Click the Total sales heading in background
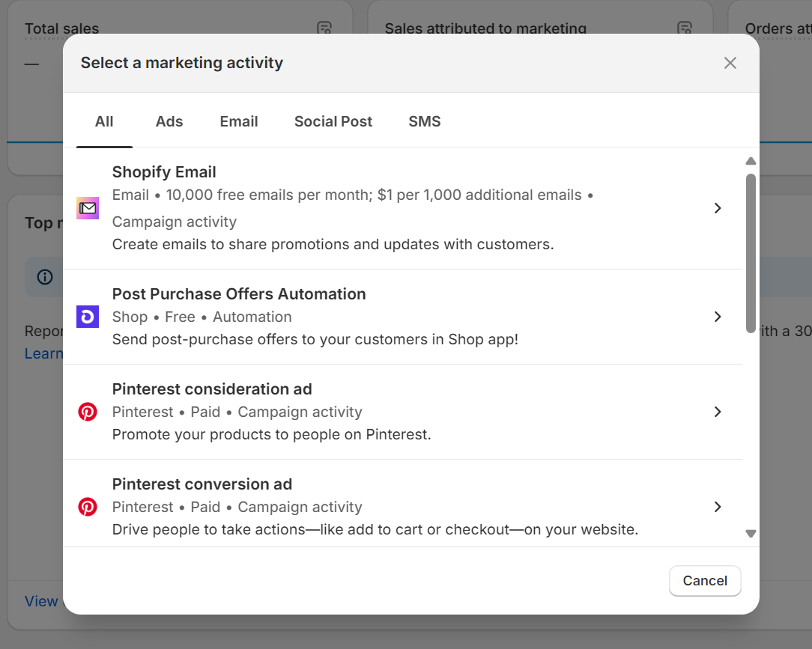The height and width of the screenshot is (649, 812). click(61, 28)
